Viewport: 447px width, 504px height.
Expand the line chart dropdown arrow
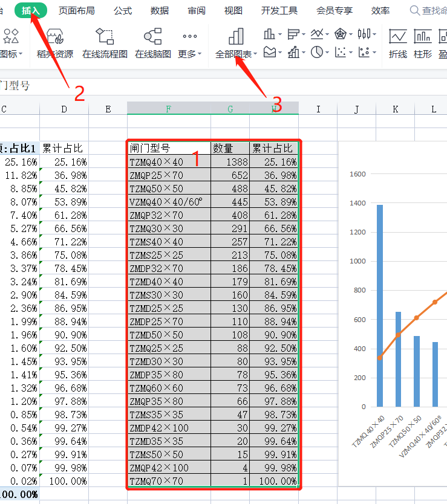pyautogui.click(x=327, y=34)
